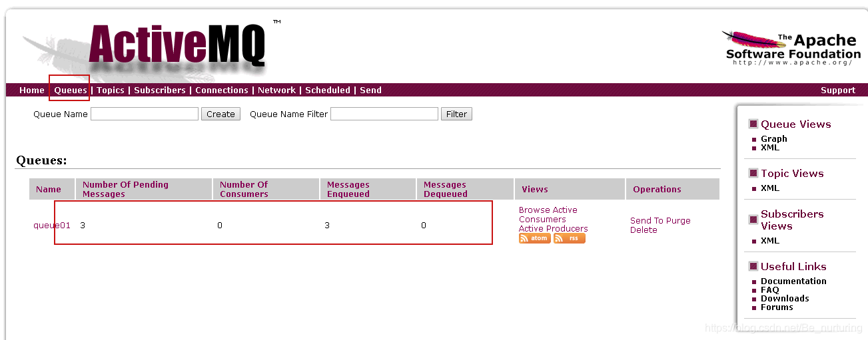Open the Documentation link

pos(793,281)
